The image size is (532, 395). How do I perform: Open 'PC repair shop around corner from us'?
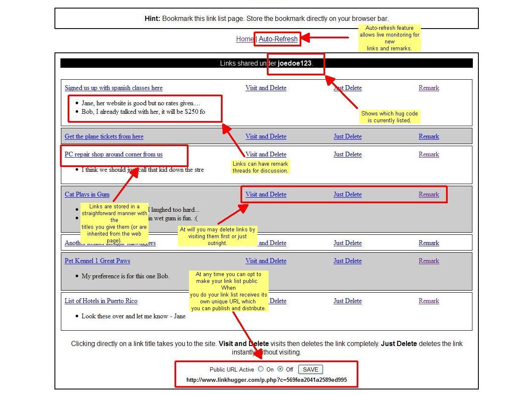[x=114, y=154]
